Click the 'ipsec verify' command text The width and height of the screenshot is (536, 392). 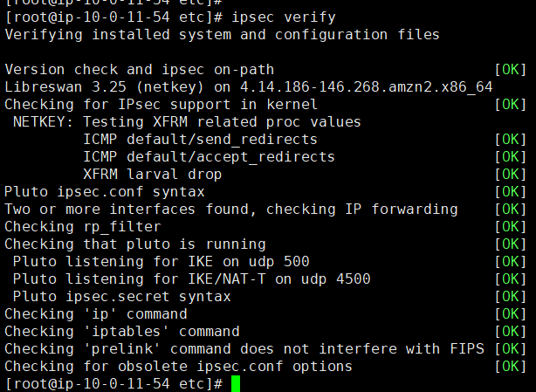pyautogui.click(x=284, y=17)
